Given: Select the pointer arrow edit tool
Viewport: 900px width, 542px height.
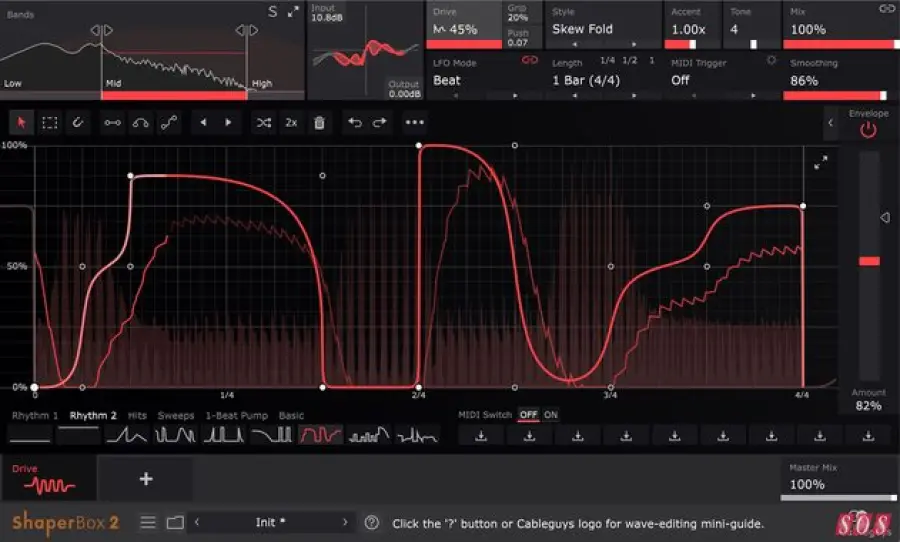Looking at the screenshot, I should [22, 122].
